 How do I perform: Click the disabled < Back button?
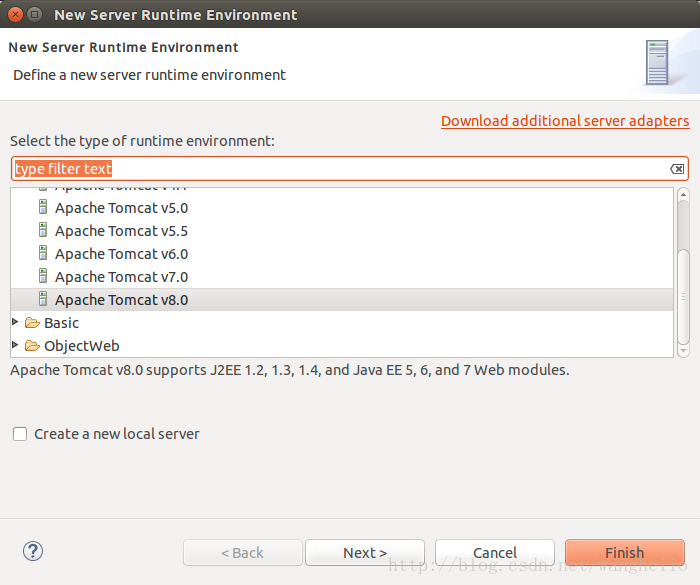242,552
